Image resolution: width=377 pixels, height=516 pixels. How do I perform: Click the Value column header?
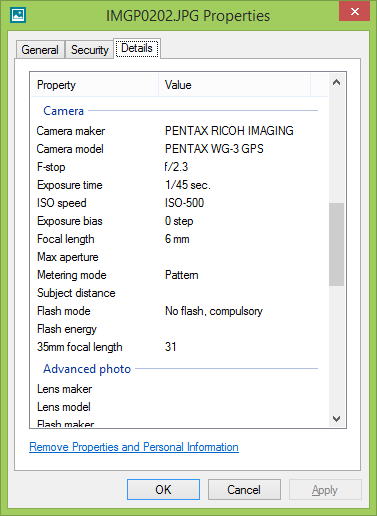pyautogui.click(x=235, y=85)
